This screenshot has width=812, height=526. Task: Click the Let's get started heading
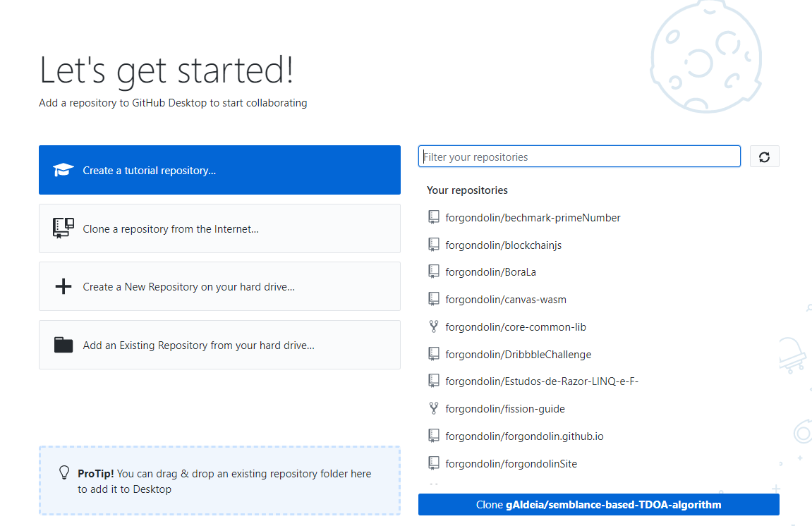(166, 71)
